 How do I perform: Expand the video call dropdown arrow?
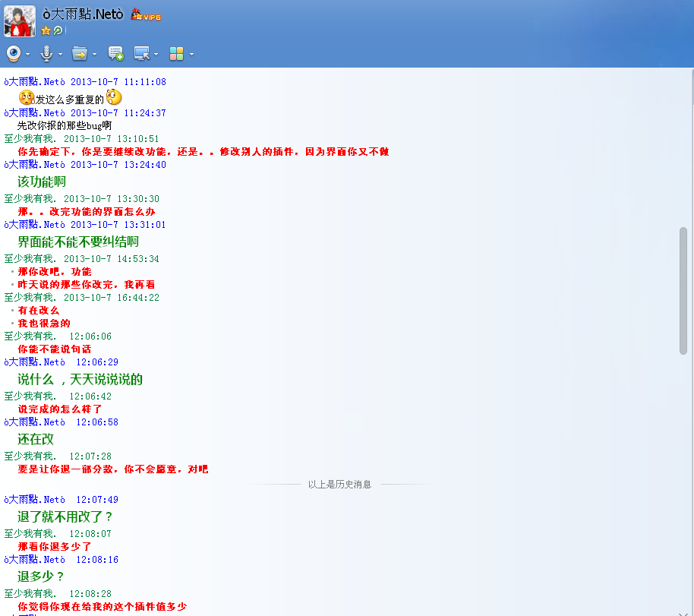pyautogui.click(x=27, y=54)
